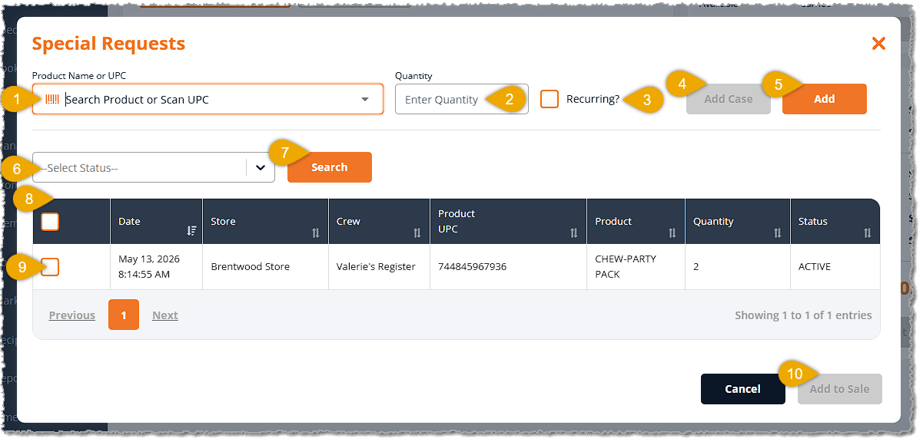
Task: Sort table by Quantity column
Action: point(778,233)
